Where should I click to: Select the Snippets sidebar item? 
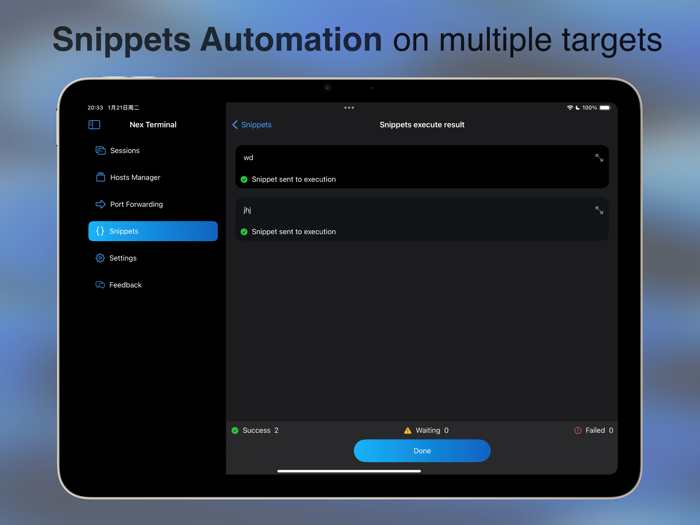pyautogui.click(x=153, y=231)
